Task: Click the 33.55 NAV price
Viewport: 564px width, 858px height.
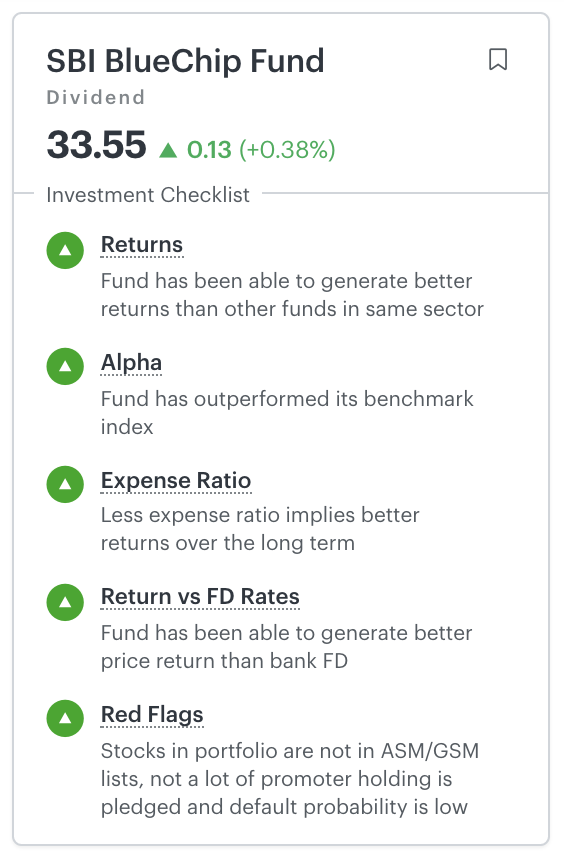Action: 96,145
